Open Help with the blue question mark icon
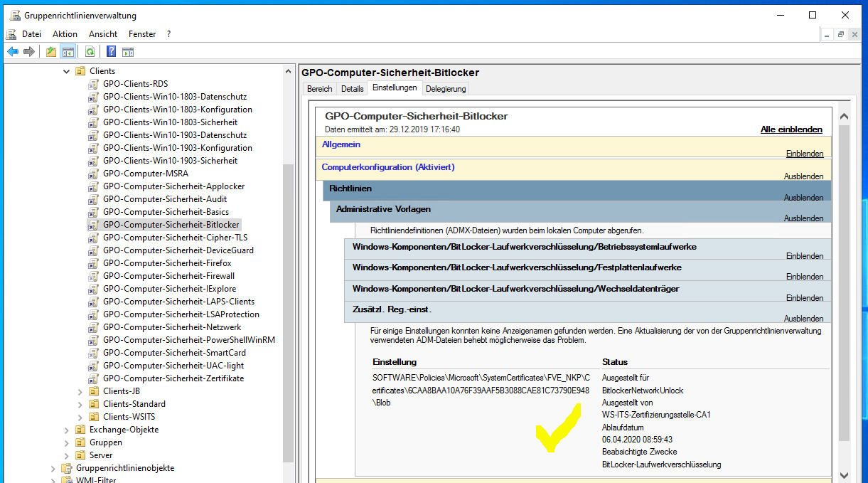 coord(112,51)
